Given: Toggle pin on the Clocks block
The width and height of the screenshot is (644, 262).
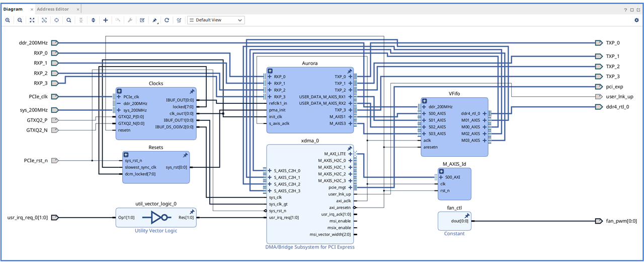Looking at the screenshot, I should coord(192,91).
